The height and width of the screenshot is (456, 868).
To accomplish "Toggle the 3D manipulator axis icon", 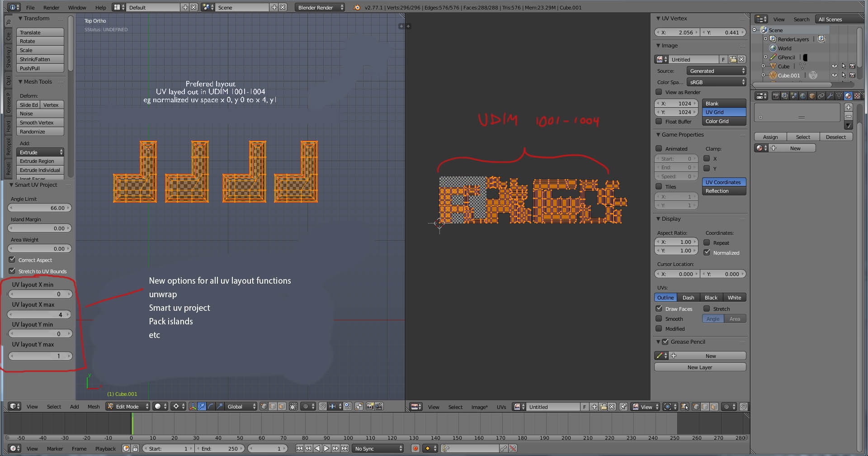I will tap(193, 406).
